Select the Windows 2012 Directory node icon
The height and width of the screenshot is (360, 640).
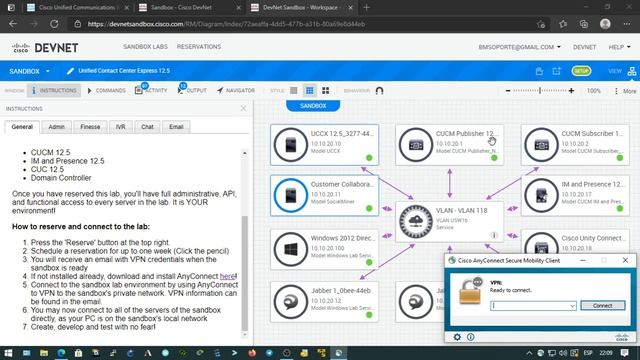click(x=291, y=249)
